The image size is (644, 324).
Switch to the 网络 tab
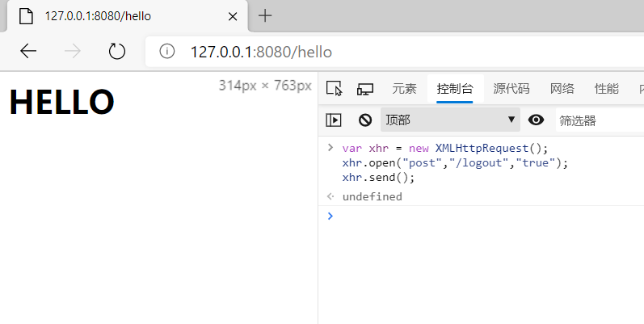[x=562, y=88]
